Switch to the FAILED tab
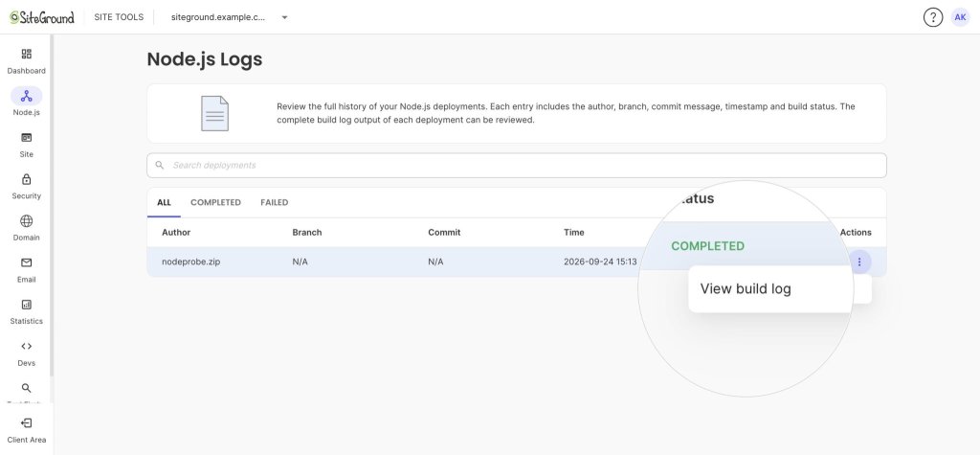Screen dimensions: 980x455 coord(275,202)
